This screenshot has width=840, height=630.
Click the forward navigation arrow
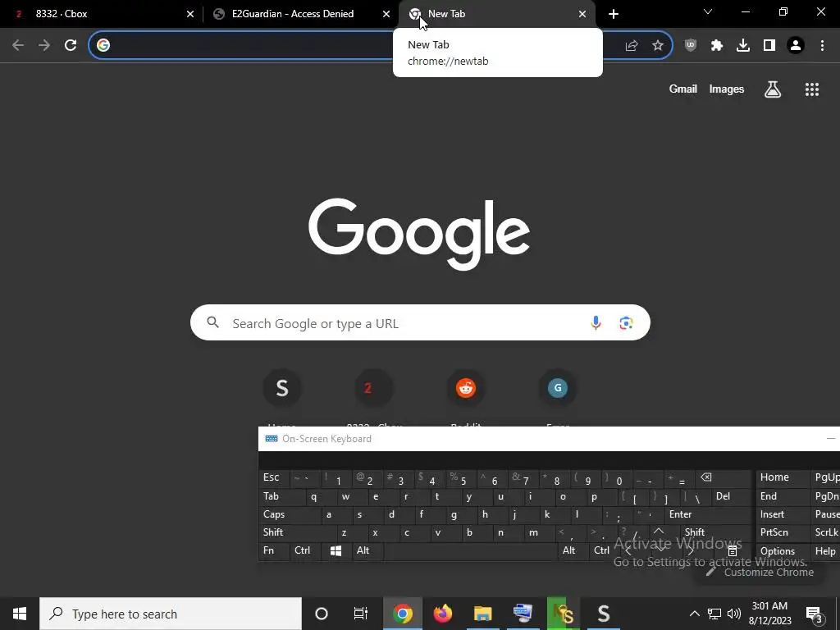tap(44, 46)
